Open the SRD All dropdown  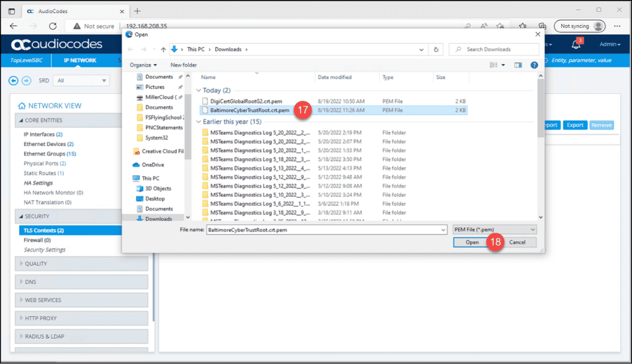[x=81, y=81]
